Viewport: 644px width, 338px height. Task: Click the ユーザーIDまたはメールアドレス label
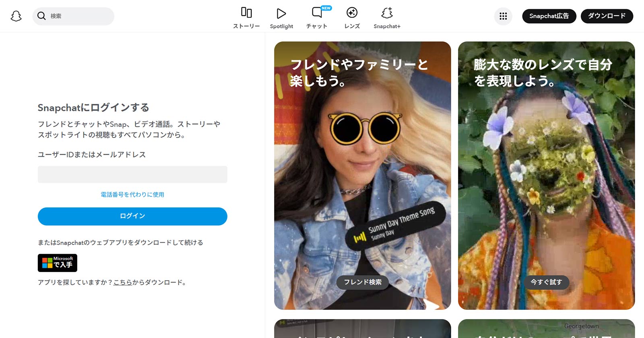click(x=92, y=155)
